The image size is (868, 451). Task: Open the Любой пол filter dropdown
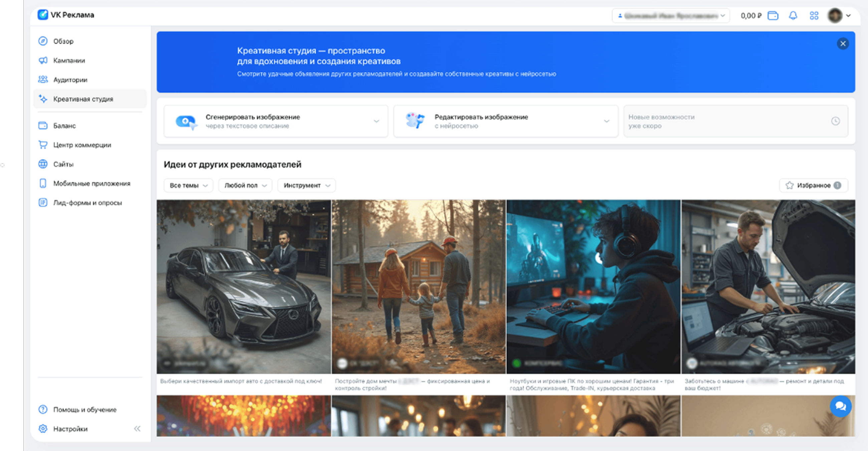pos(245,185)
